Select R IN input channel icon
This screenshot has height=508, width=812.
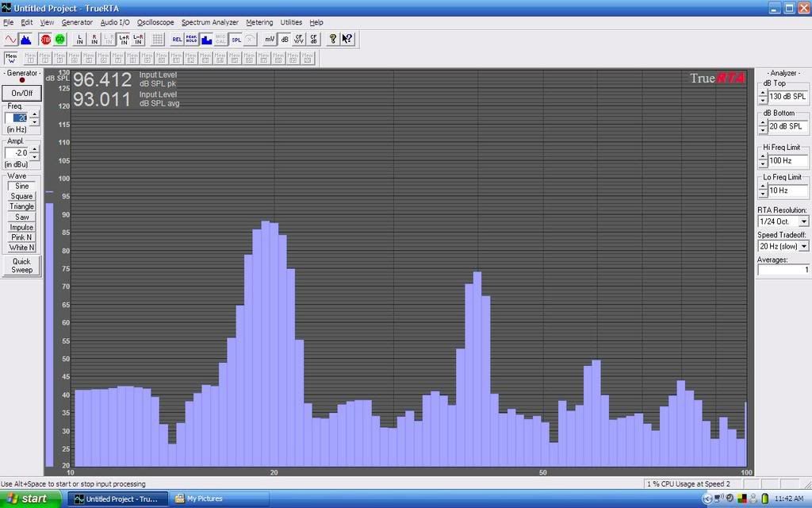click(94, 40)
